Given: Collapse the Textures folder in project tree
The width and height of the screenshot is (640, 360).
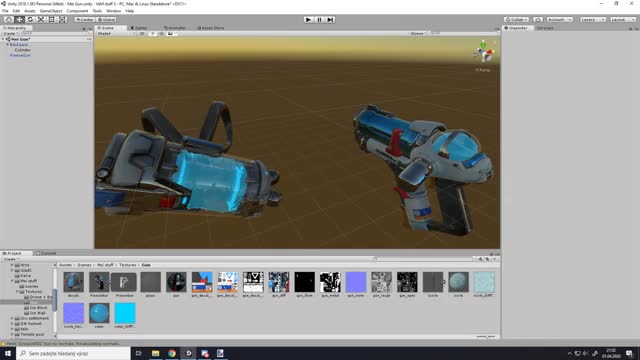Looking at the screenshot, I should [x=18, y=292].
